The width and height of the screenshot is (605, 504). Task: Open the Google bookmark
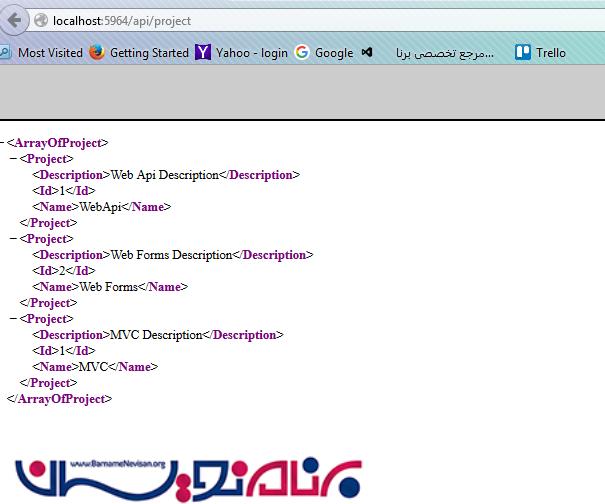click(324, 53)
